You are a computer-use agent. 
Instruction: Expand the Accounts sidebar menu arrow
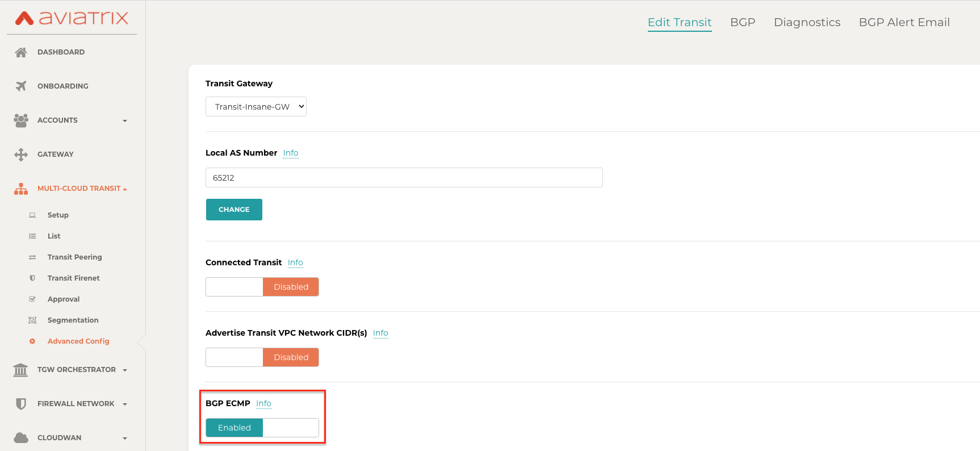coord(125,120)
